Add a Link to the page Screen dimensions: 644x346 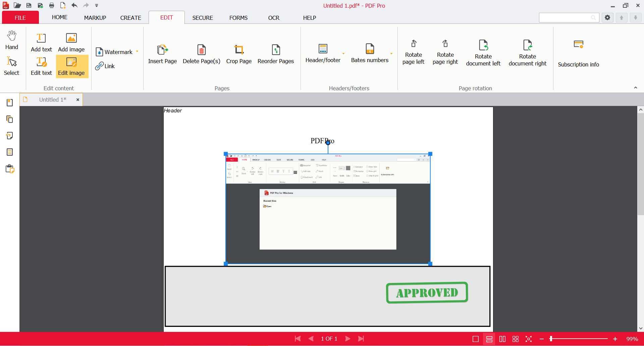click(105, 66)
